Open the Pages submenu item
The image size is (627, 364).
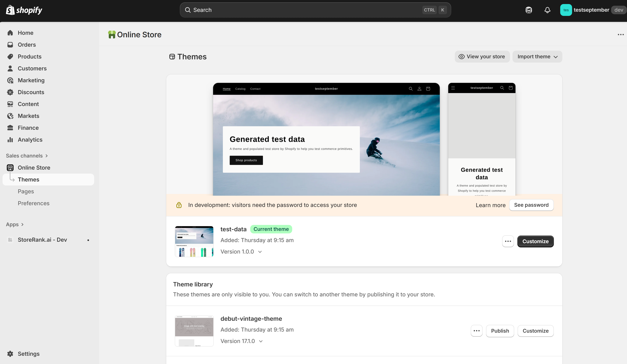tap(26, 191)
